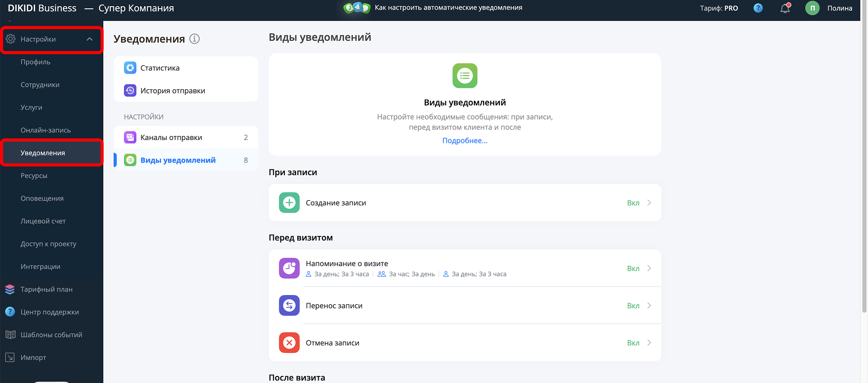Screen dimensions: 868x383
Task: Click the count 2 beside Каналы отправки
Action: point(246,137)
